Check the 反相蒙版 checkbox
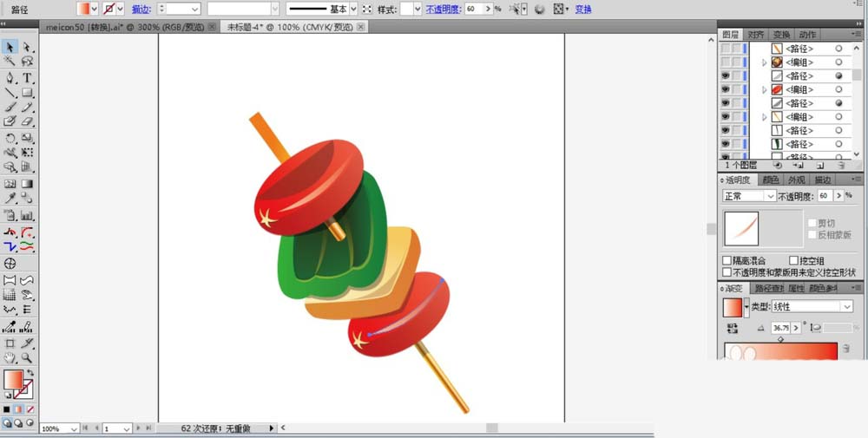Screen dimensions: 868x438 pyautogui.click(x=812, y=234)
